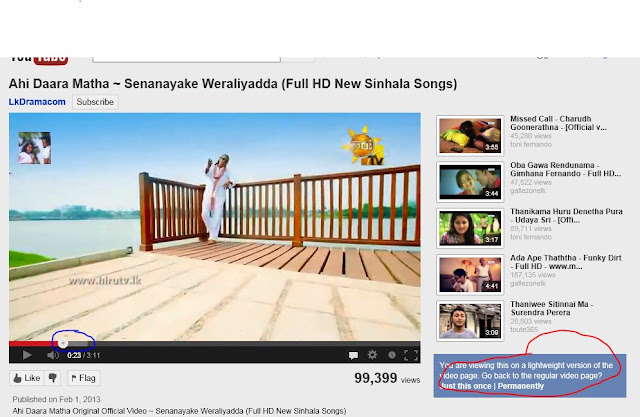Open the player settings gear

coord(372,355)
